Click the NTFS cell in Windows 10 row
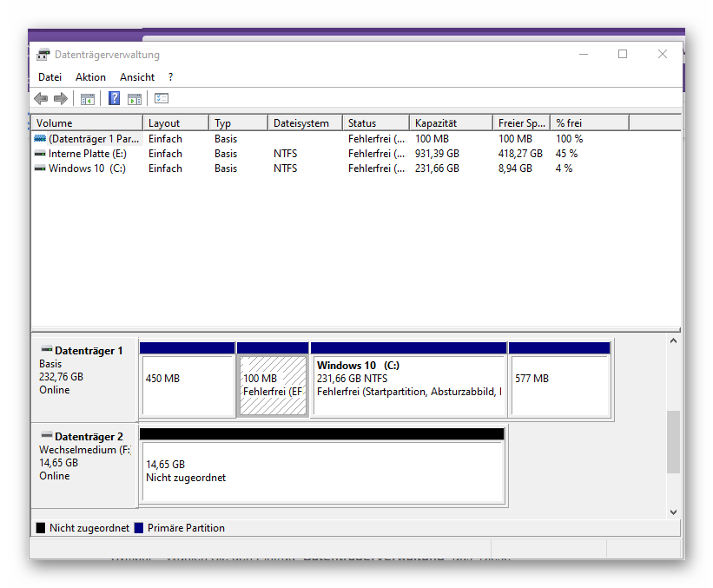713x588 pixels. coord(285,168)
